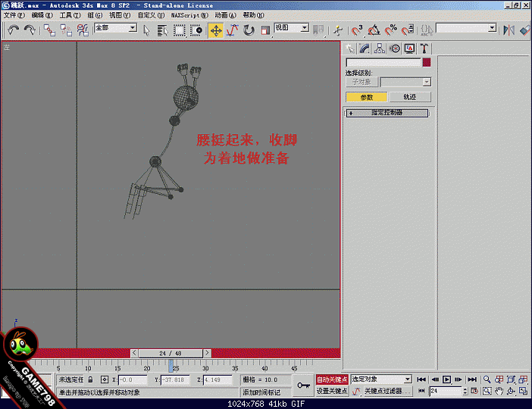Toggle the 3D Snaps magnet button

356,30
